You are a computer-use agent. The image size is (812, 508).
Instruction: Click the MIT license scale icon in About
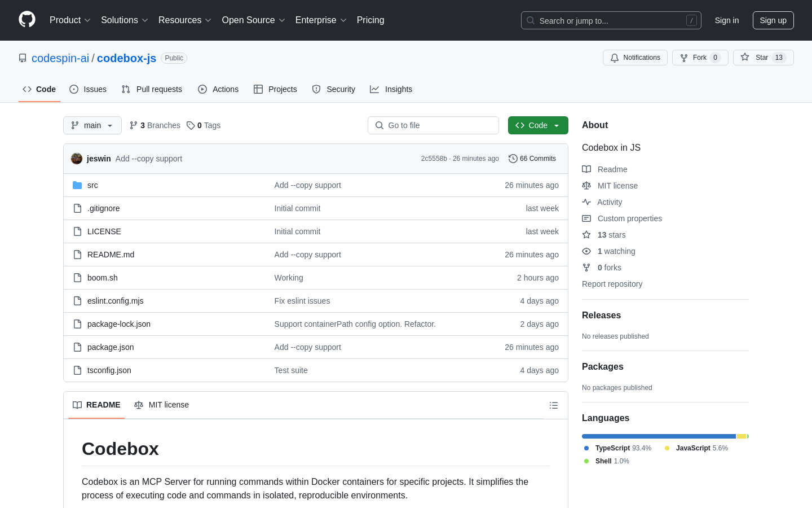click(x=586, y=186)
